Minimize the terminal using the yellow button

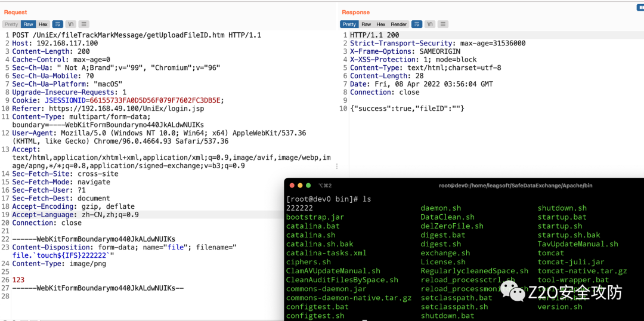[x=300, y=186]
